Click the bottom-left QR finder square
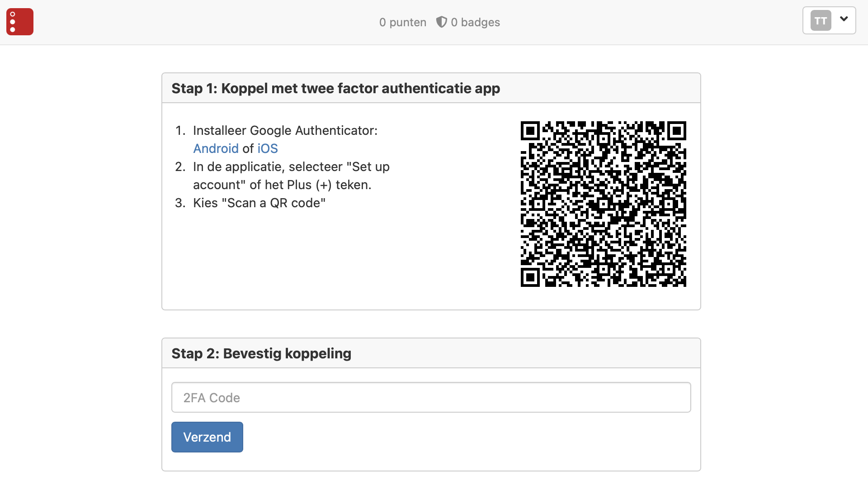The image size is (868, 495). [530, 277]
